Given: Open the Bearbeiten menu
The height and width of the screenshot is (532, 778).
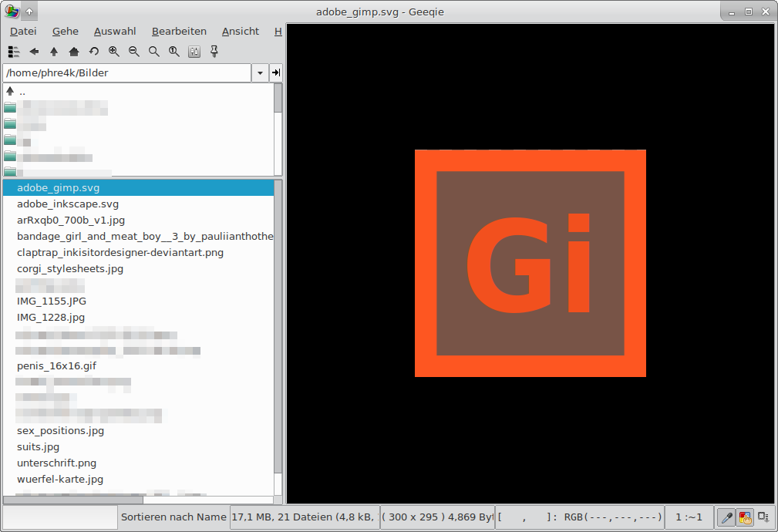Looking at the screenshot, I should click(x=179, y=32).
